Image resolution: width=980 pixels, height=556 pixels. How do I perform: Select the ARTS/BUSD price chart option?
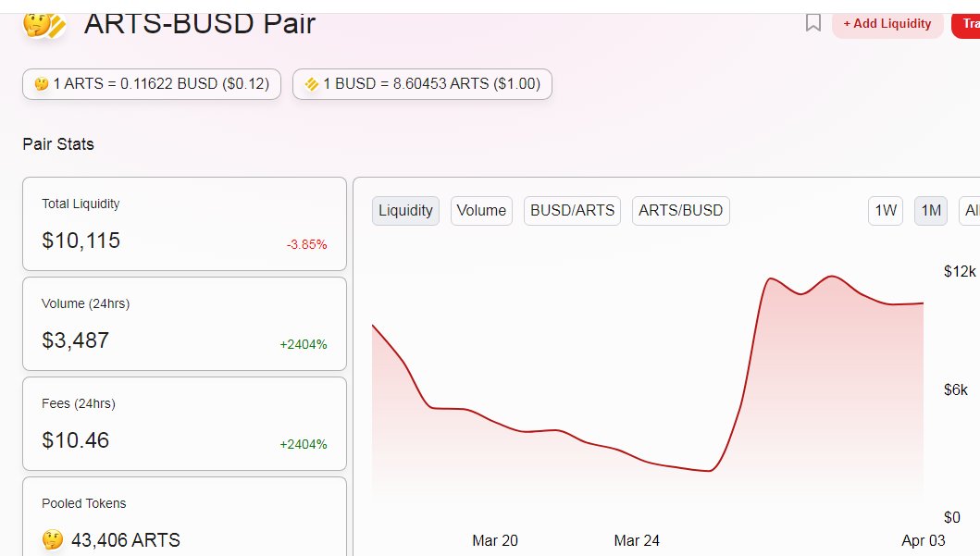[x=681, y=211]
